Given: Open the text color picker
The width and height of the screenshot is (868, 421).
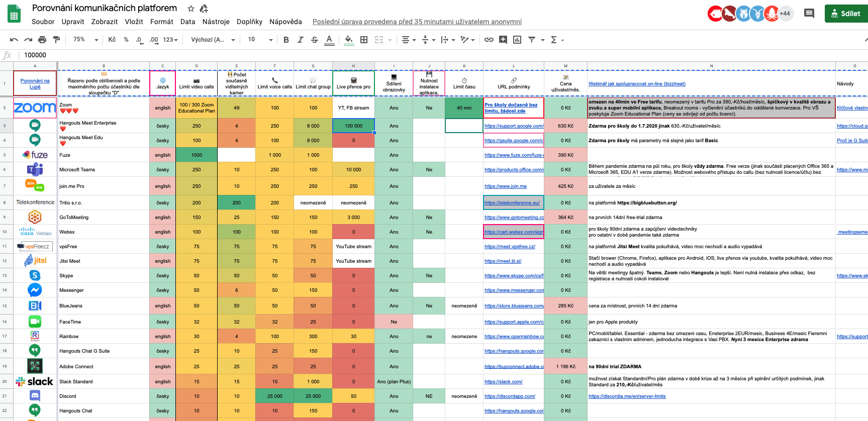Looking at the screenshot, I should [x=329, y=40].
